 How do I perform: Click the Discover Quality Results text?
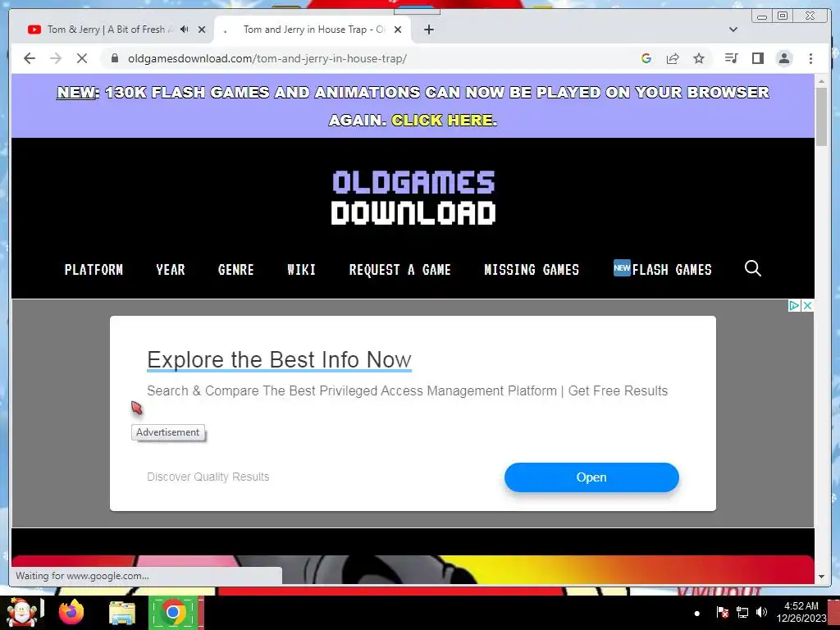click(208, 477)
